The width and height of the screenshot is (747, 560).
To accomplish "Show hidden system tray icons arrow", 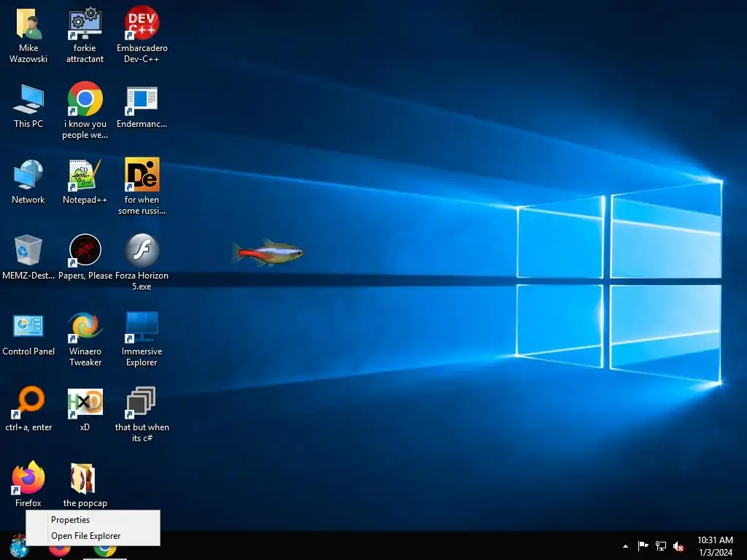I will (625, 546).
